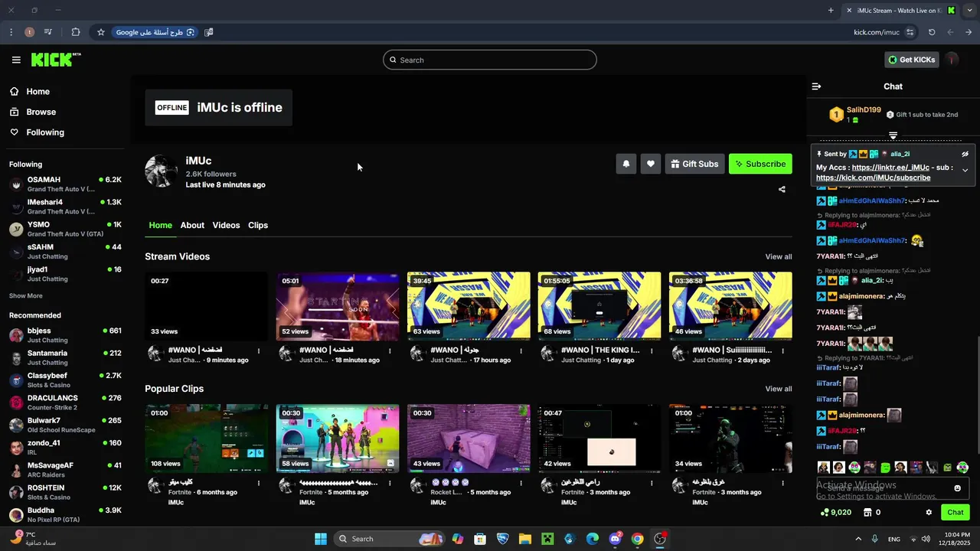This screenshot has width=980, height=551.
Task: Open the 05:01 wrestling video thumbnail
Action: point(338,306)
